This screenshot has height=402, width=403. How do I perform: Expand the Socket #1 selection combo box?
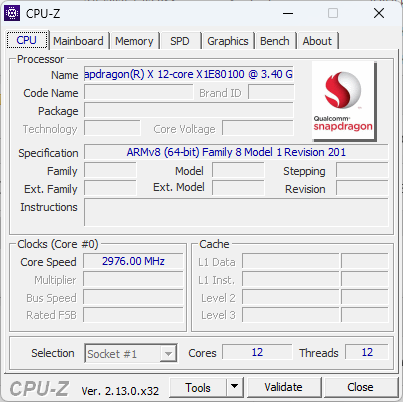[131, 353]
